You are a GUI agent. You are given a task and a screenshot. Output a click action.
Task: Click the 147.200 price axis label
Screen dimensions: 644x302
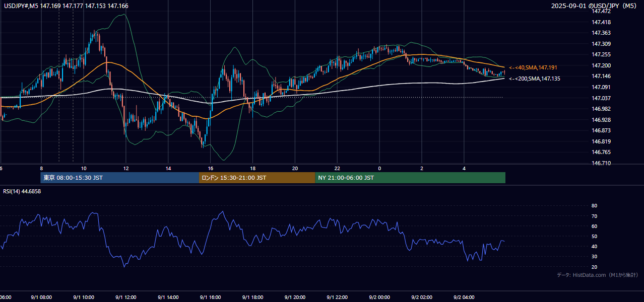[601, 65]
